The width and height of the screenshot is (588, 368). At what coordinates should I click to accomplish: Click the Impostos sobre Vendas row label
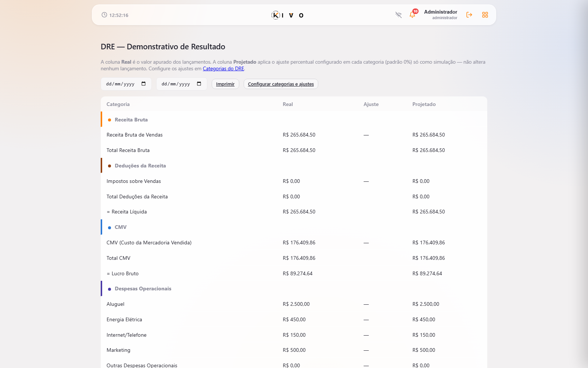[x=134, y=181]
